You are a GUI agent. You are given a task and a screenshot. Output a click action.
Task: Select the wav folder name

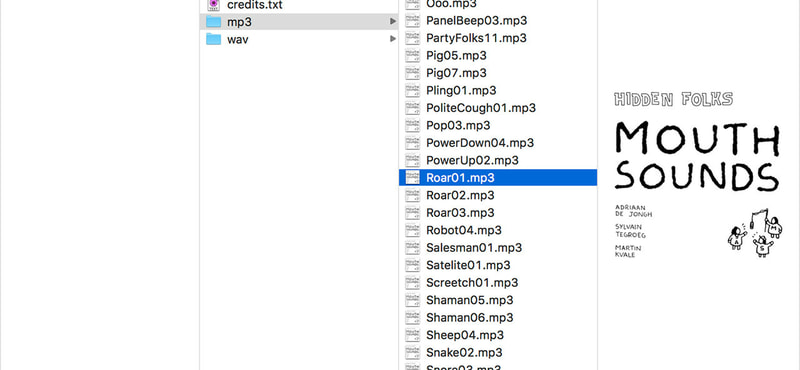tap(238, 40)
